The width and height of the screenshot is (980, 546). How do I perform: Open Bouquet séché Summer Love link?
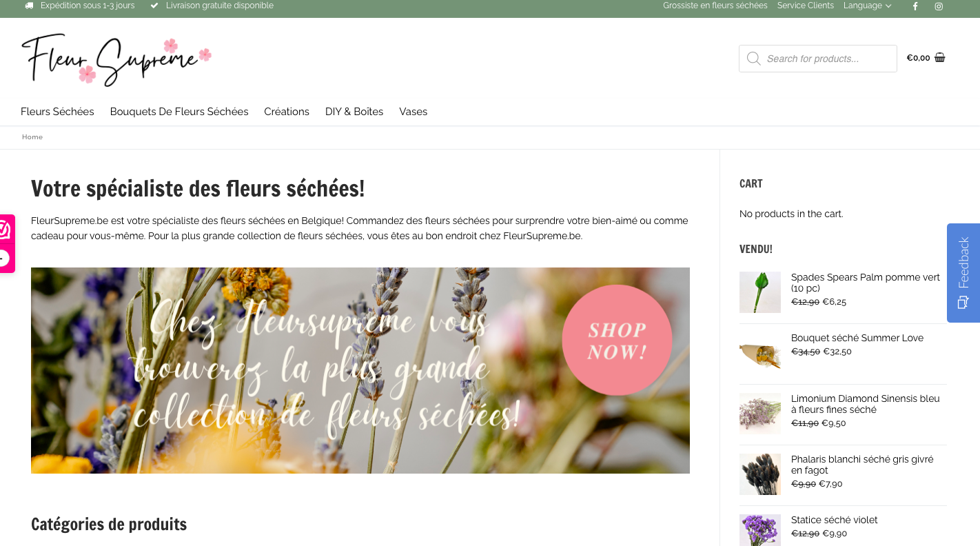tap(857, 338)
